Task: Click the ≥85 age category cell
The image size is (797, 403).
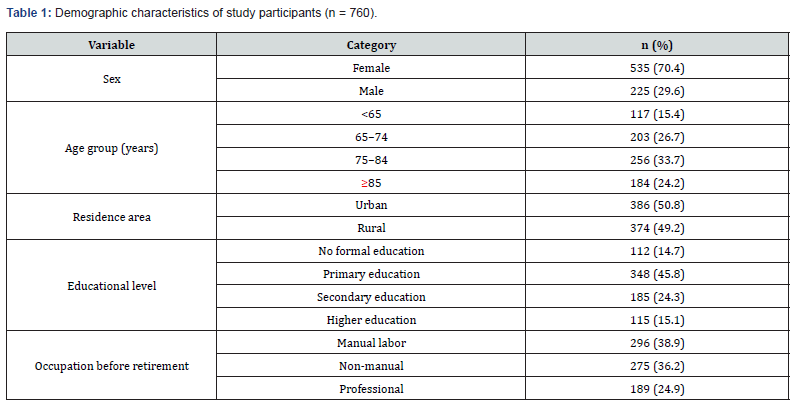Action: (x=371, y=182)
